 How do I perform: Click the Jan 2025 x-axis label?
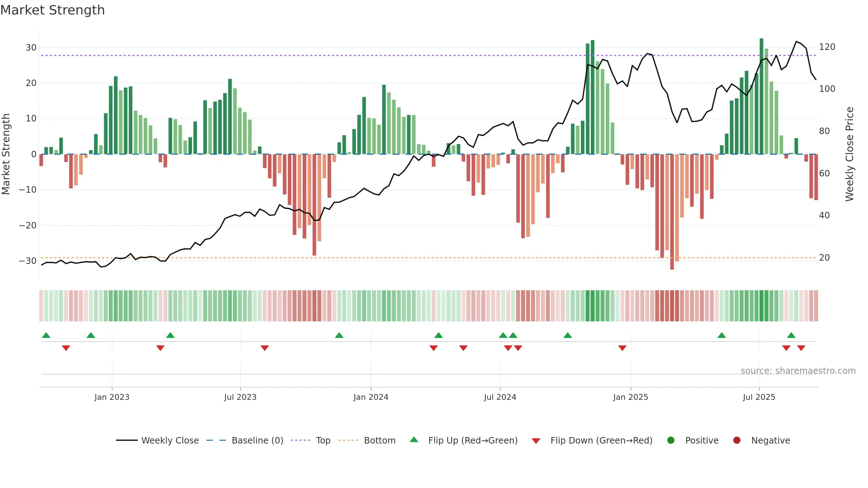point(631,397)
